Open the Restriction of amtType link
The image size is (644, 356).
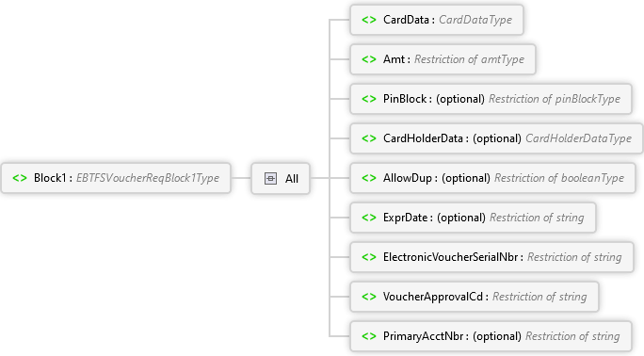pyautogui.click(x=469, y=59)
